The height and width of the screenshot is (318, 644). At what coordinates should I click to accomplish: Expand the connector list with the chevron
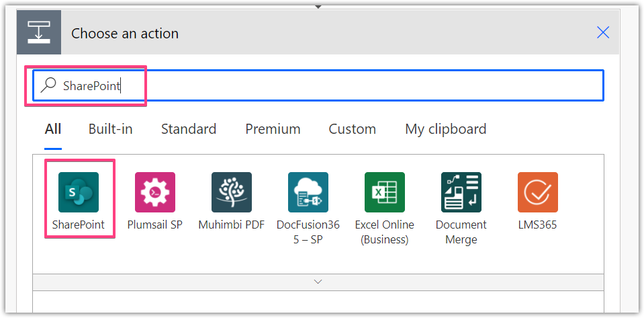tap(318, 282)
